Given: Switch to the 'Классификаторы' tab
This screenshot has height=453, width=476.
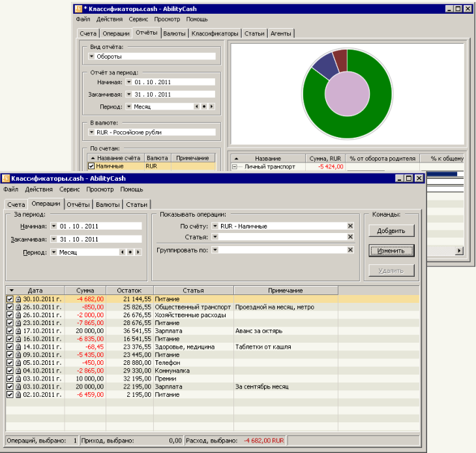Looking at the screenshot, I should click(x=215, y=33).
